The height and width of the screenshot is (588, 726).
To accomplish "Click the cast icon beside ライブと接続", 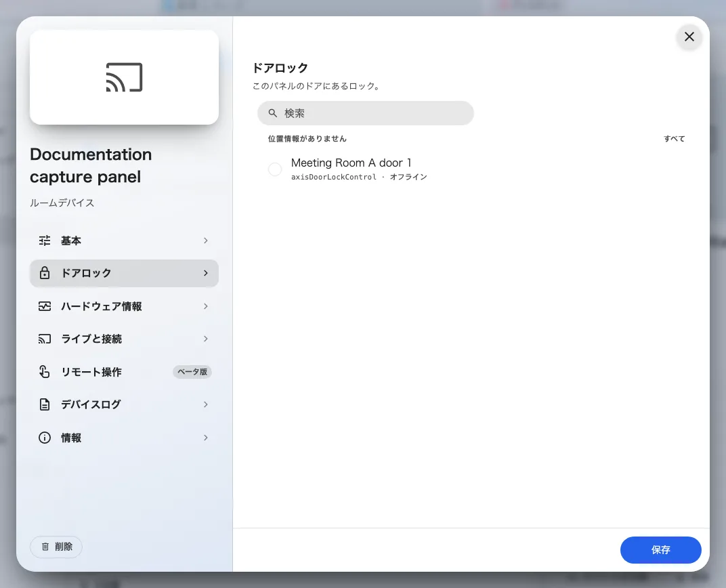I will click(45, 339).
